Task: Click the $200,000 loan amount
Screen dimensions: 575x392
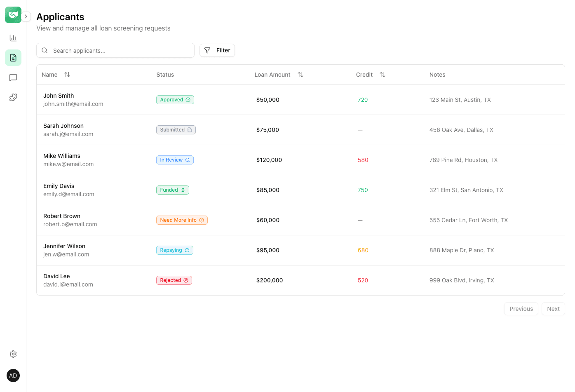Action: coord(270,280)
